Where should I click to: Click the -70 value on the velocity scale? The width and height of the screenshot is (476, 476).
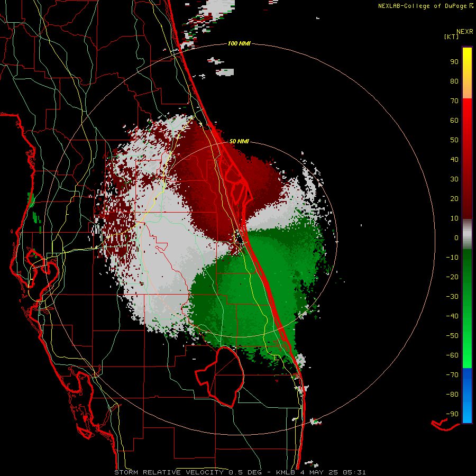[x=452, y=375]
